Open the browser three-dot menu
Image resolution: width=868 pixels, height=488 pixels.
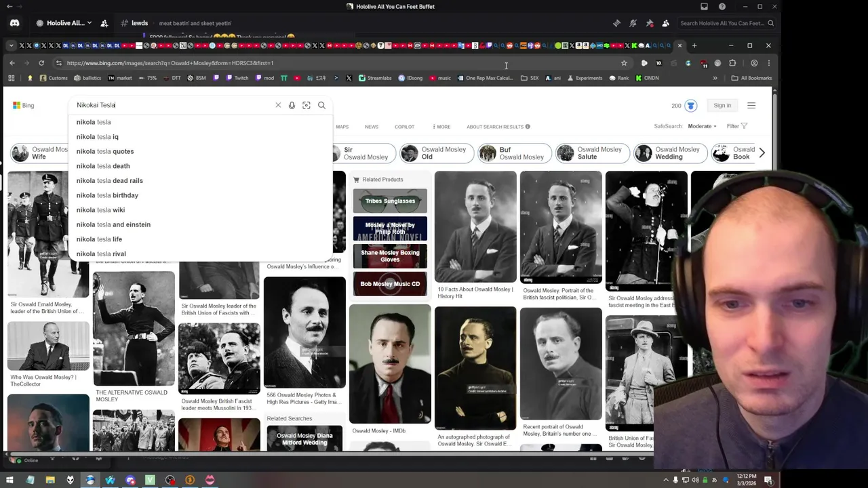[x=768, y=63]
